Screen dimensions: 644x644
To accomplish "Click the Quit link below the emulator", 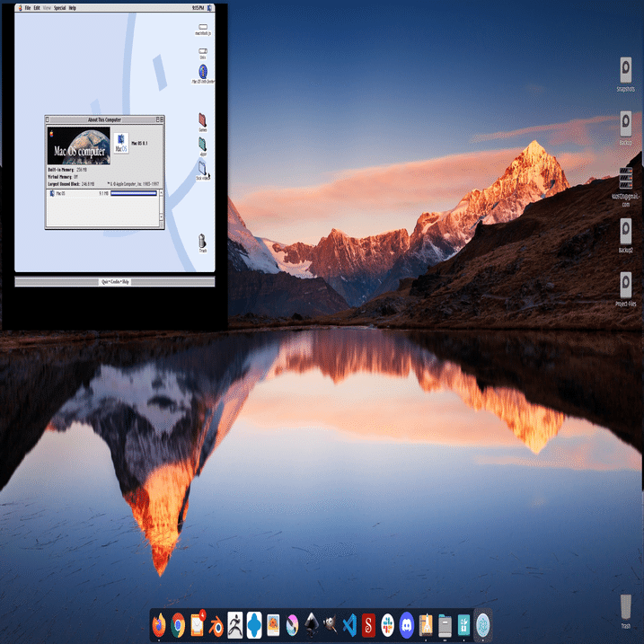I will (105, 282).
